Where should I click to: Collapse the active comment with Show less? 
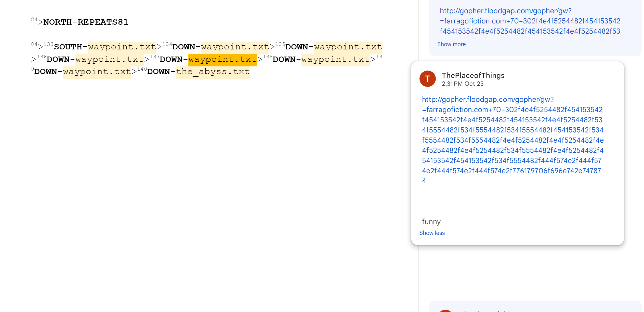pos(432,233)
